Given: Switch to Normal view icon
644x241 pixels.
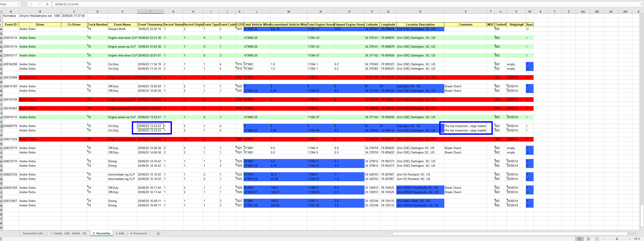Looking at the screenshot, I should point(579,239).
